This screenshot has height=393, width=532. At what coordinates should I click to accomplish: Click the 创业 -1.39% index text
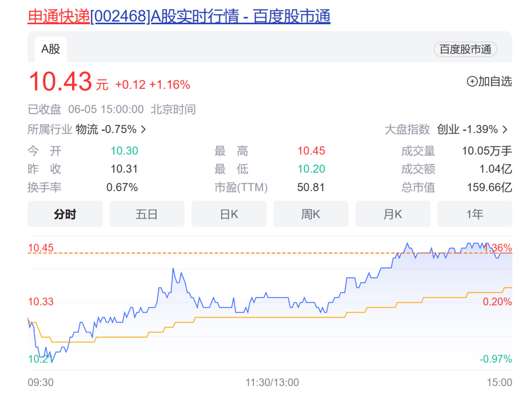click(x=467, y=130)
